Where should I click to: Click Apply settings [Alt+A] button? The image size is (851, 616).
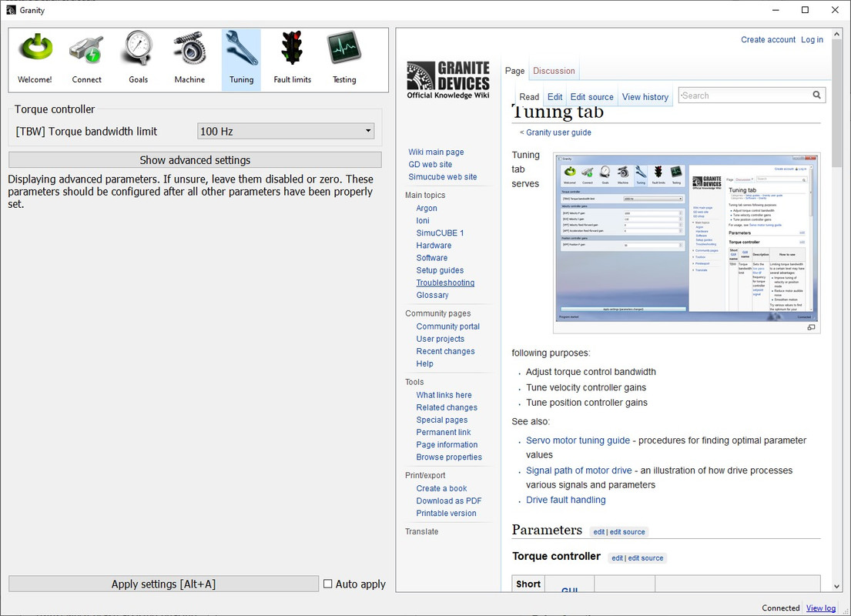point(163,584)
